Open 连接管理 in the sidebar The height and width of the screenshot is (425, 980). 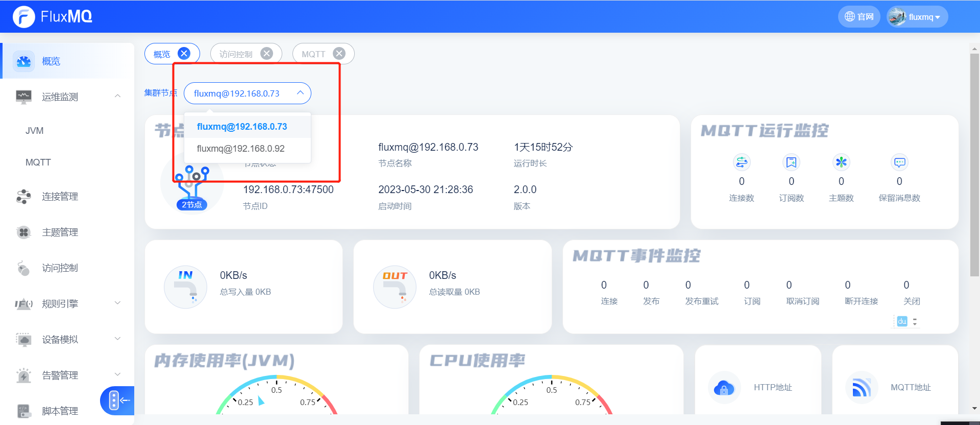tap(60, 197)
